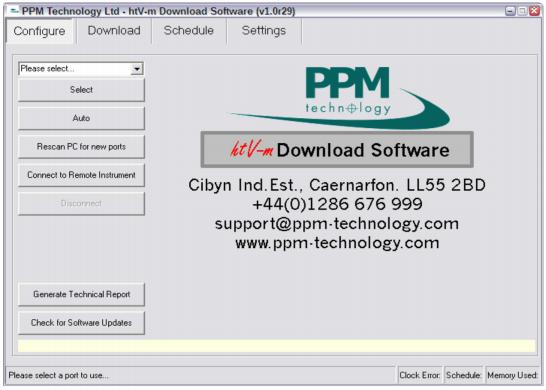Click the PPM app icon in title bar
546x390 pixels.
[14, 11]
